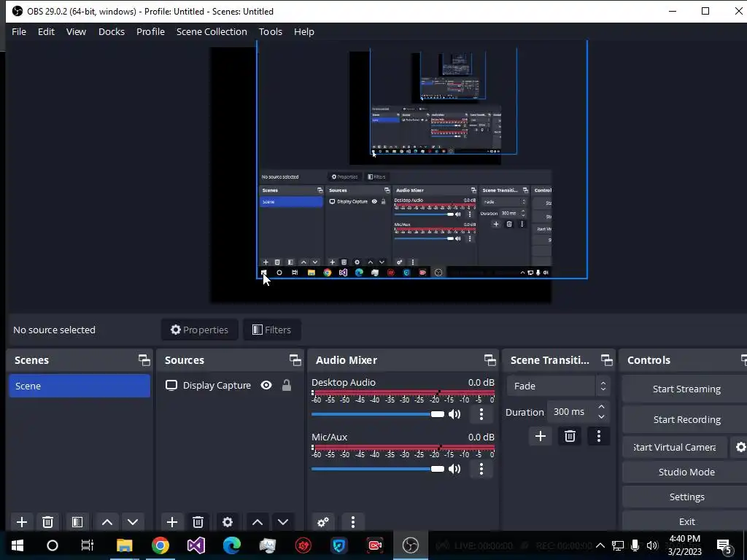Open the Docks menu

112,31
